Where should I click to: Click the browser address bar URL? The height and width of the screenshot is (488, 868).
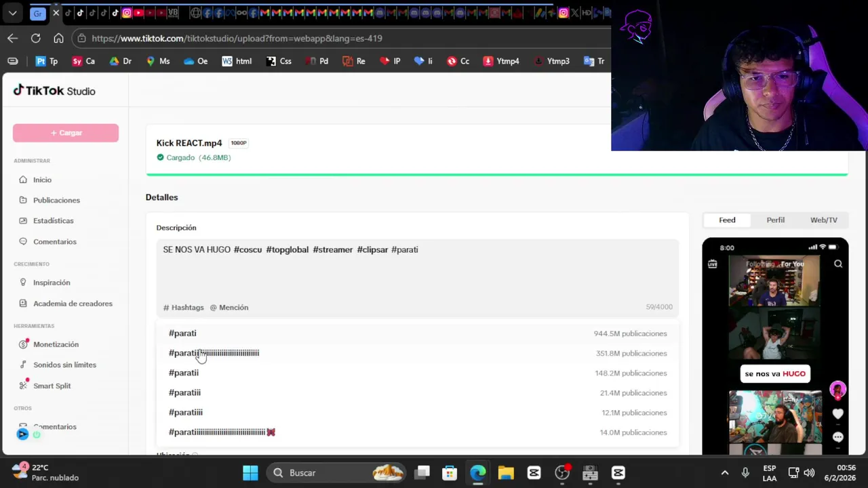point(237,39)
